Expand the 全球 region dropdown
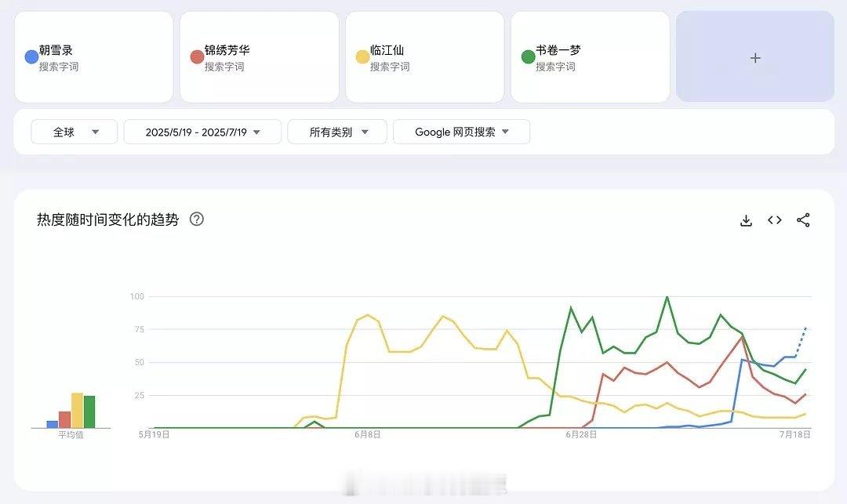Viewport: 847px width, 504px height. click(75, 132)
